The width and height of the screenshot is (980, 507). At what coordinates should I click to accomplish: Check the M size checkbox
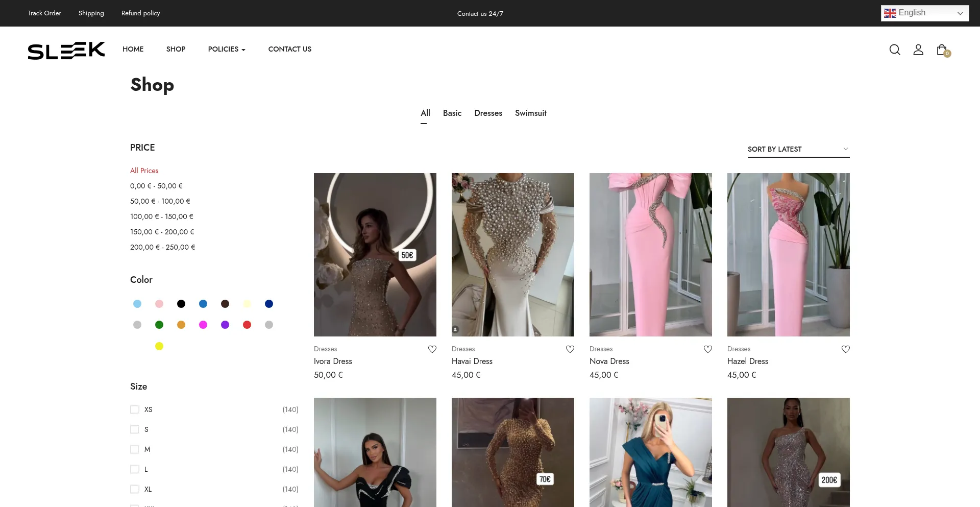pyautogui.click(x=135, y=449)
